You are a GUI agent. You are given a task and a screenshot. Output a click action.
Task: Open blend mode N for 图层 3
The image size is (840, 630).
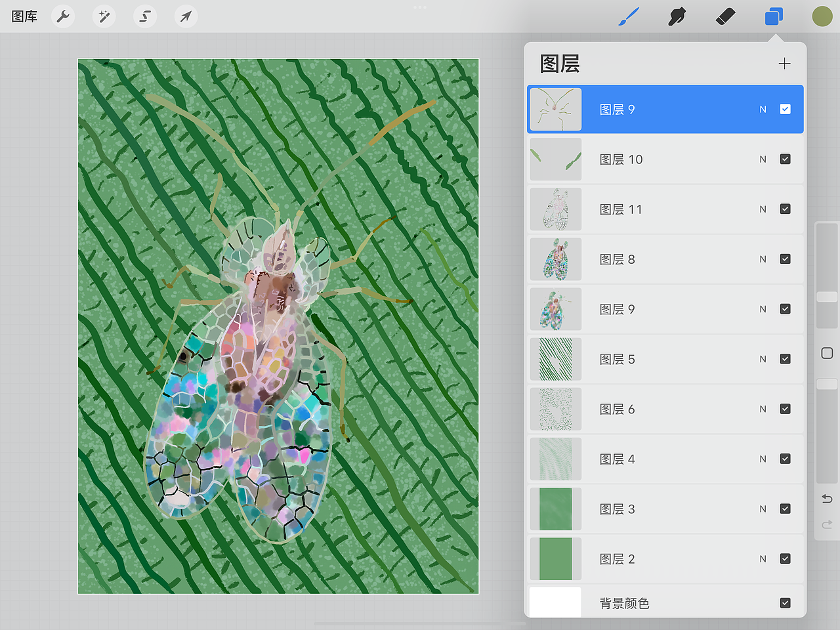point(763,509)
